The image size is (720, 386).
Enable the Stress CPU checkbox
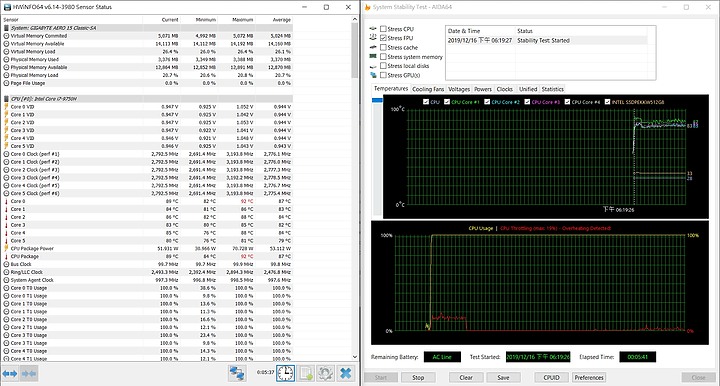pyautogui.click(x=383, y=29)
